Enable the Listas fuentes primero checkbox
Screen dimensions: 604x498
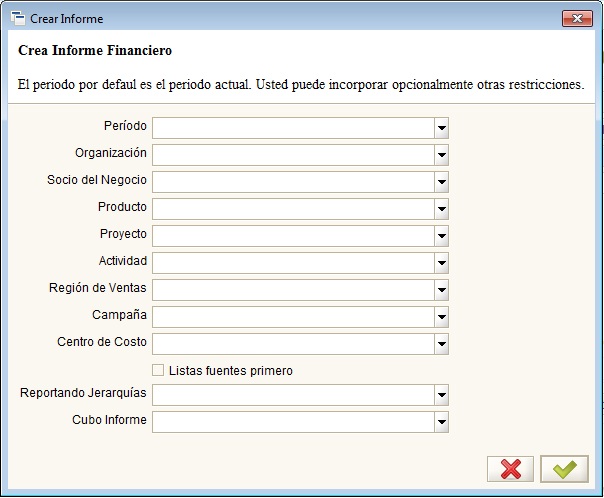point(158,371)
